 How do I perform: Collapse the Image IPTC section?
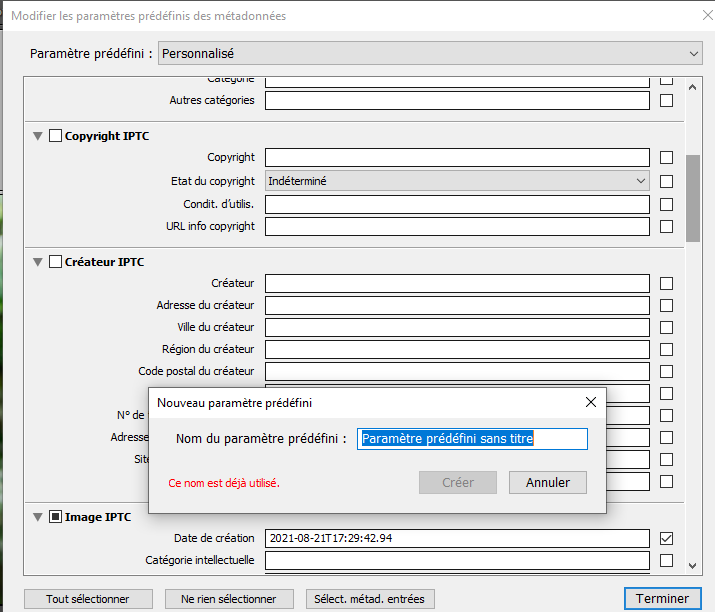pyautogui.click(x=39, y=517)
